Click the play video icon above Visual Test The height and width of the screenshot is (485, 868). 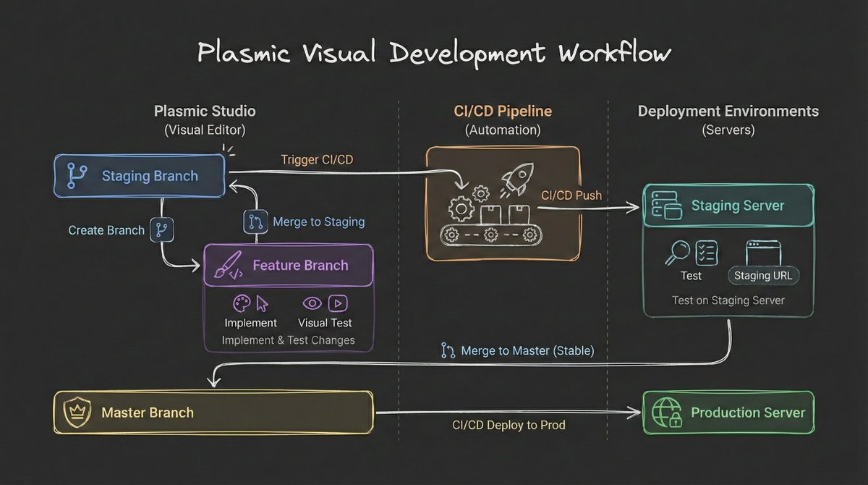(337, 303)
